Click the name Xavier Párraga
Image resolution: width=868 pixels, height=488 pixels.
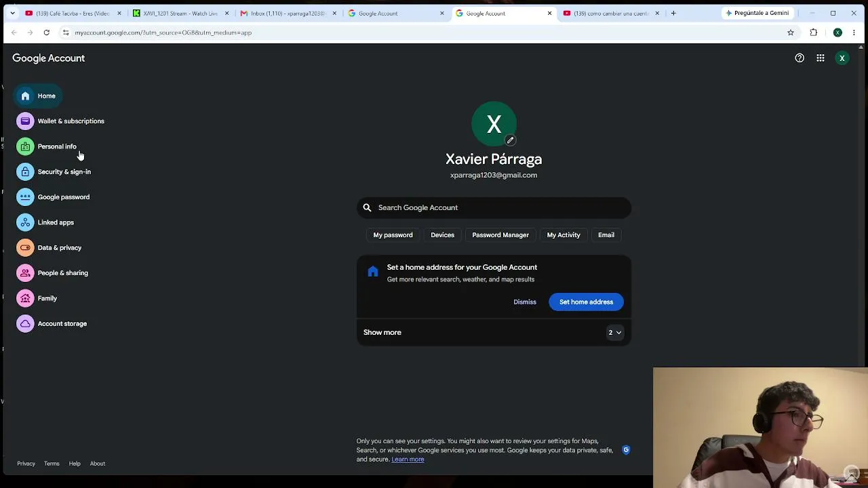tap(494, 159)
